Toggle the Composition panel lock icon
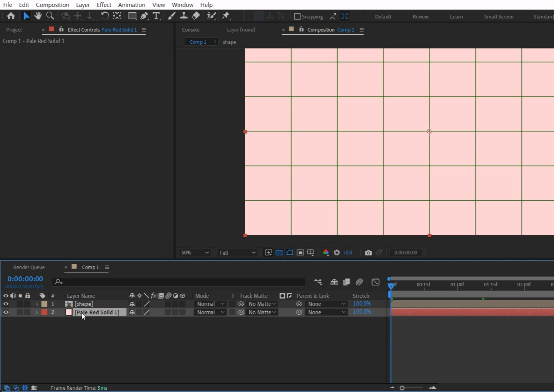Screen dimensions: 554x392 coord(301,29)
